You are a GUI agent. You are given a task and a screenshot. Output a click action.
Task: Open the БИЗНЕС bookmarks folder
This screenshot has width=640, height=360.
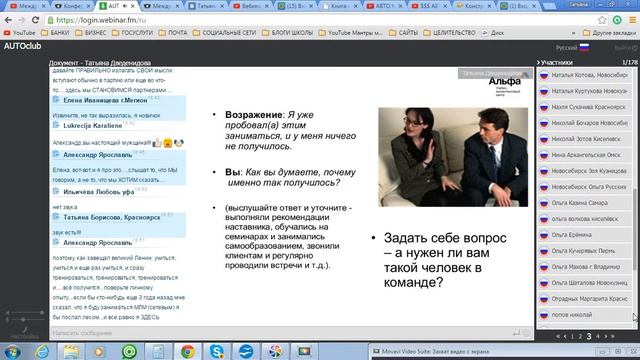point(91,33)
